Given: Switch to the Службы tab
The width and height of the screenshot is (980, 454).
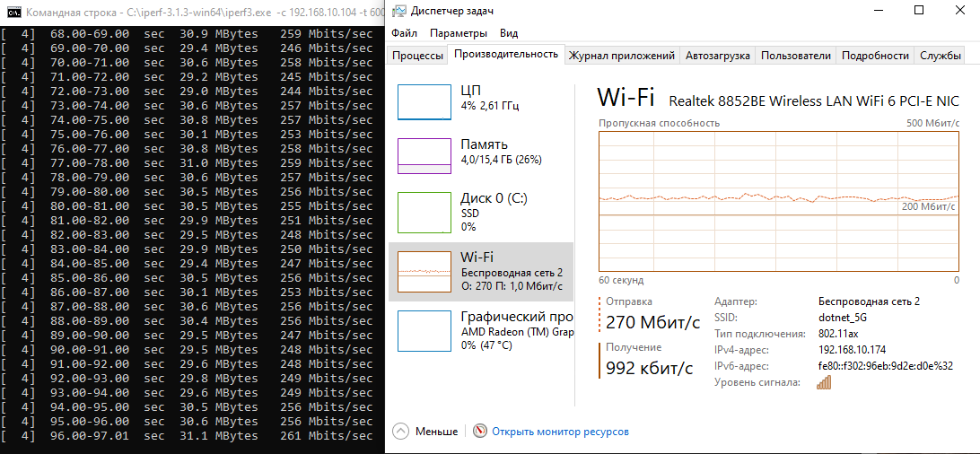Looking at the screenshot, I should 941,56.
